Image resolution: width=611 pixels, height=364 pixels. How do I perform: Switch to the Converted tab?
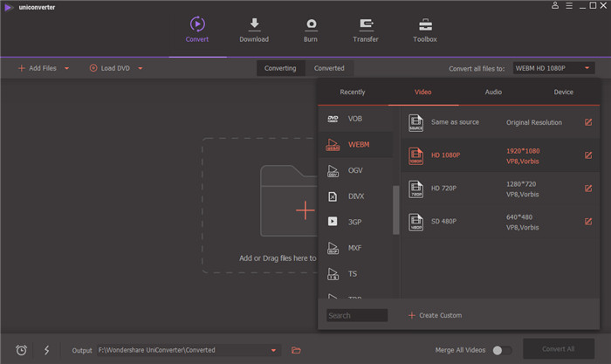[x=329, y=68]
